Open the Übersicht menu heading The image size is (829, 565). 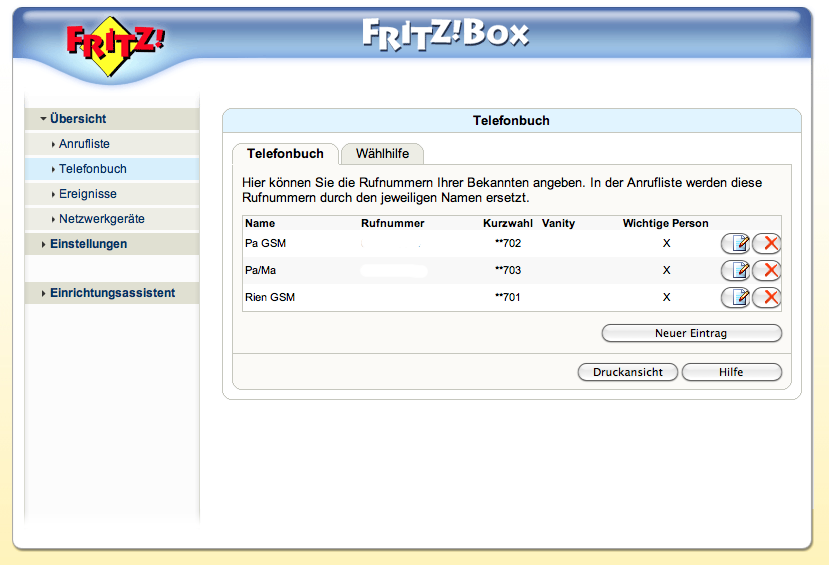[78, 119]
